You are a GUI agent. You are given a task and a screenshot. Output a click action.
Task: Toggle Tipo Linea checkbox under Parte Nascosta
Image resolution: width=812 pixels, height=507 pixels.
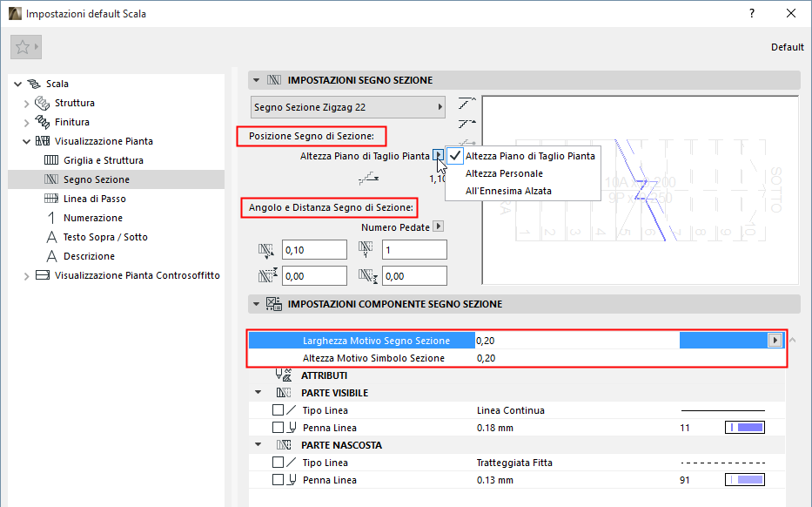pyautogui.click(x=278, y=463)
